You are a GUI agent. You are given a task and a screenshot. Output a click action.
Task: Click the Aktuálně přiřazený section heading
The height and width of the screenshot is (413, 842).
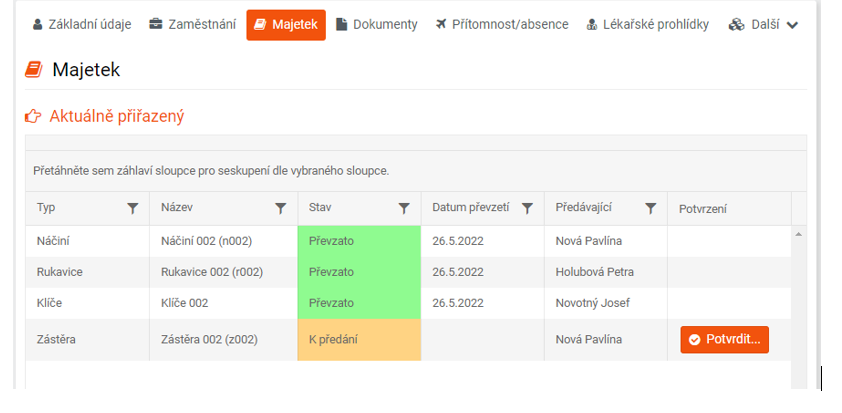click(x=117, y=116)
